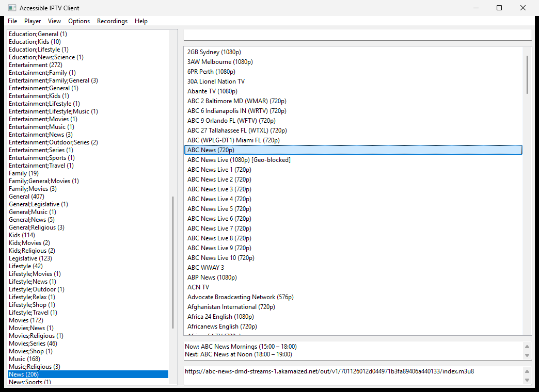The height and width of the screenshot is (392, 539).
Task: Select the General;Legislative (1) category
Action: click(x=88, y=204)
